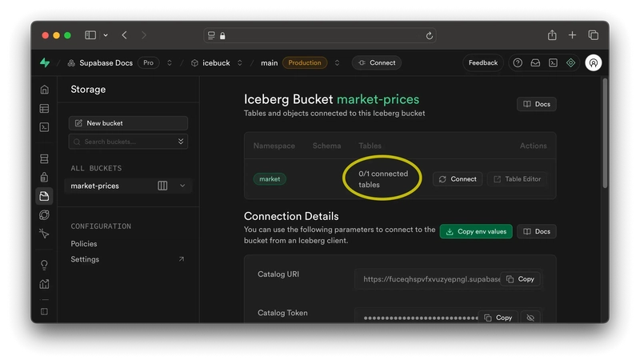Image resolution: width=640 pixels, height=364 pixels.
Task: Click the Tables column header
Action: click(x=370, y=146)
